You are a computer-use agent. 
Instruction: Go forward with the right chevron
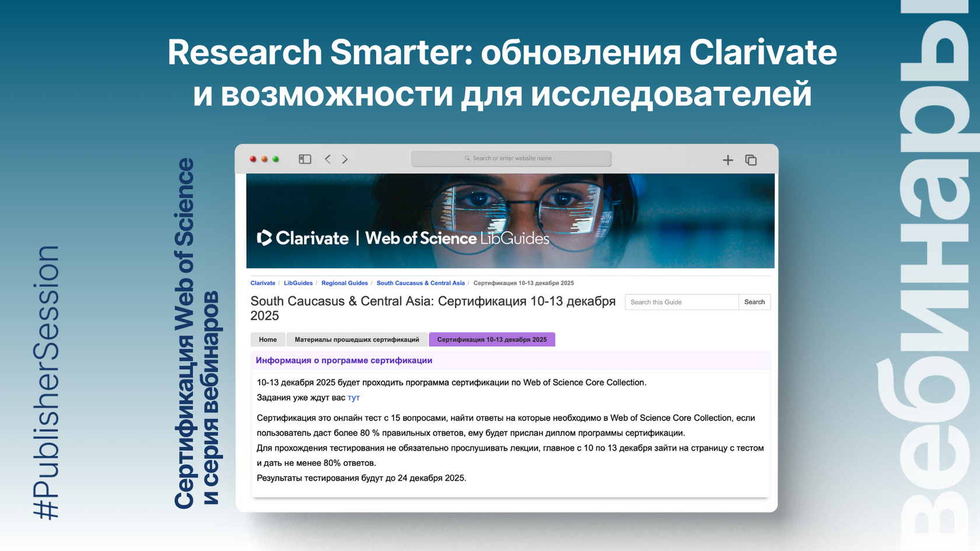pos(345,159)
